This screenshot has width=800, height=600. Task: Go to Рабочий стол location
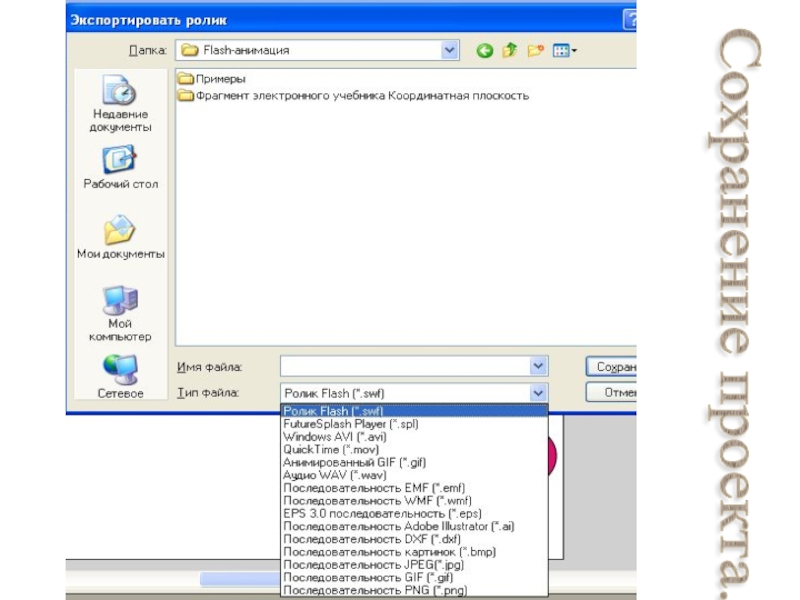[x=120, y=167]
